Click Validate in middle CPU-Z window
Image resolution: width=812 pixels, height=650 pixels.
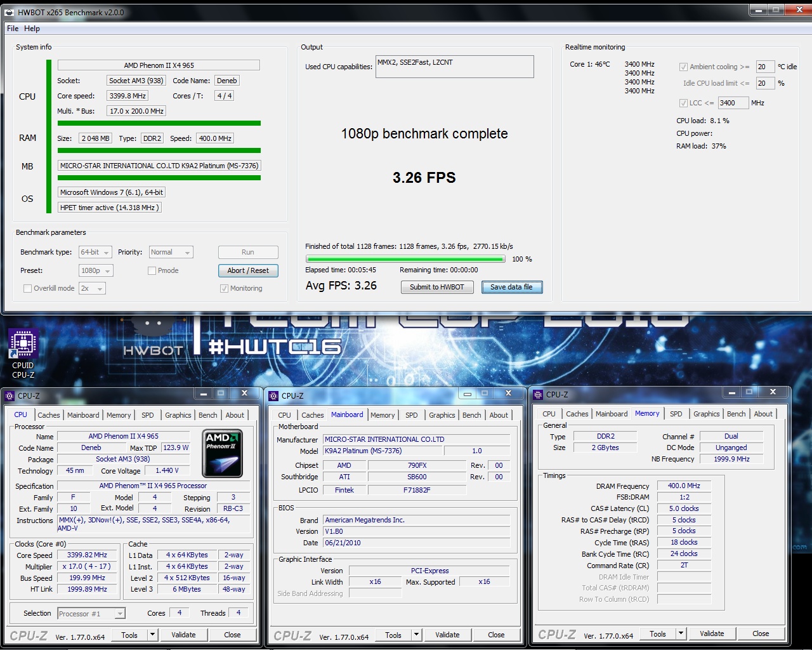pos(448,635)
